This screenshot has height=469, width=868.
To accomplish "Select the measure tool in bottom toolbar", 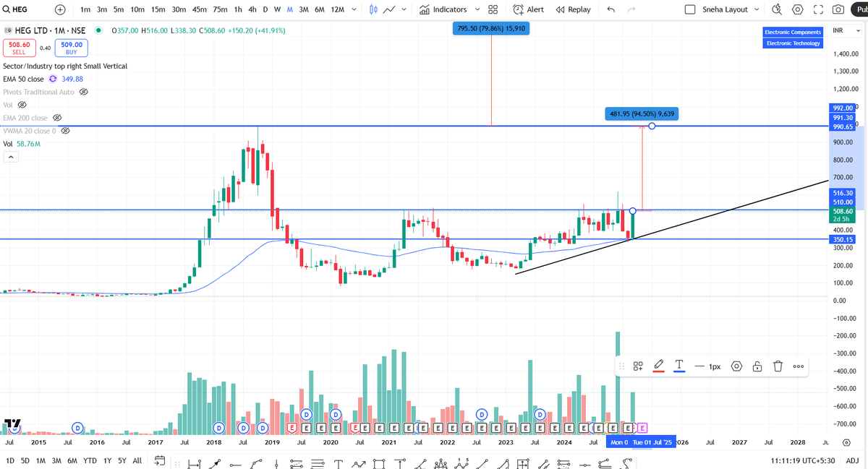I will (x=193, y=463).
